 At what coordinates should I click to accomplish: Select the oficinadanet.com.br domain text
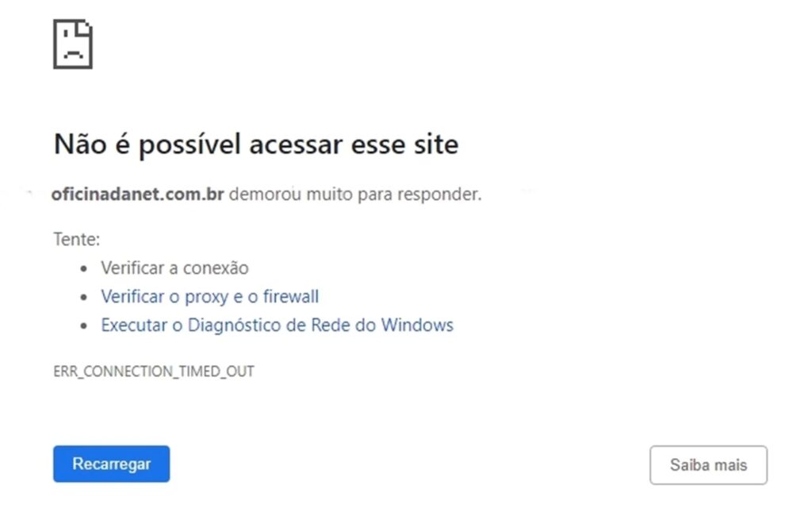(137, 194)
